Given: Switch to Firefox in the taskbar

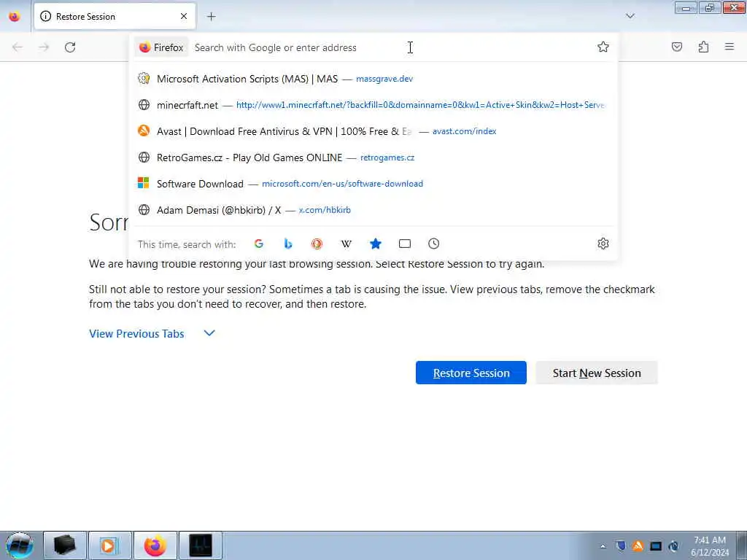Looking at the screenshot, I should click(155, 545).
